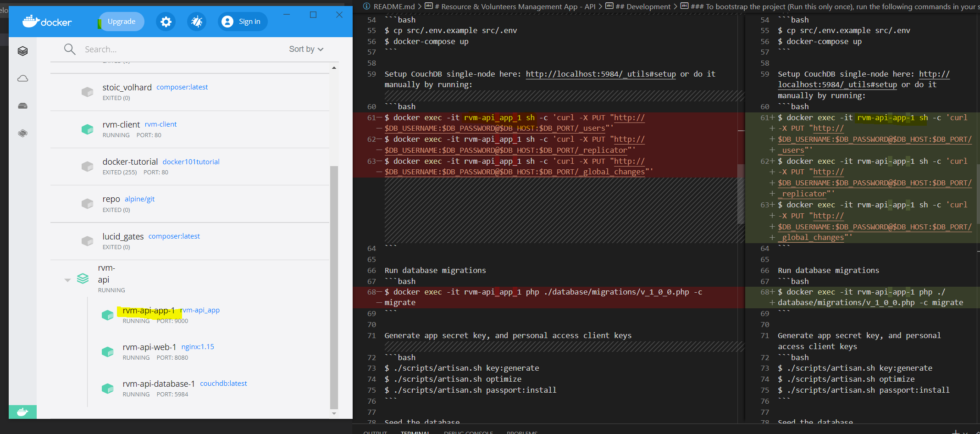Open alpine/git image link
Viewport: 980px width, 434px height.
coord(139,199)
